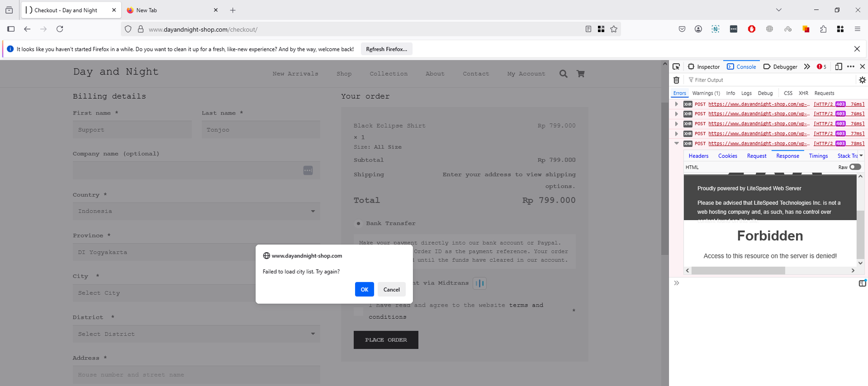Expand the 403 POST request taking 76ms, first row
This screenshot has height=386, width=868.
click(x=676, y=104)
